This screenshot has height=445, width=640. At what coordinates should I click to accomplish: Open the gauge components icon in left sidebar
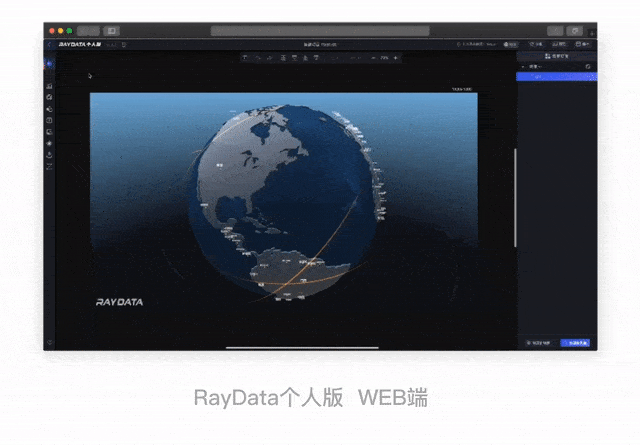click(x=49, y=97)
